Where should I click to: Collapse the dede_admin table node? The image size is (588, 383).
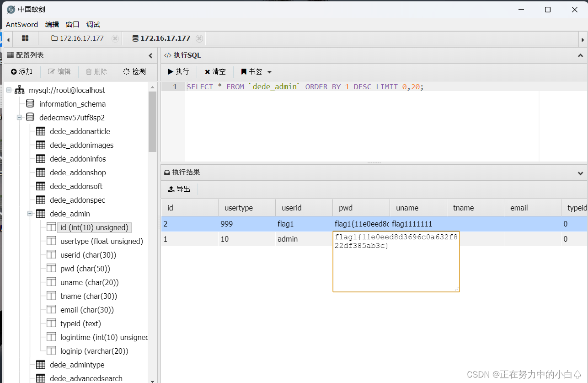pos(30,214)
